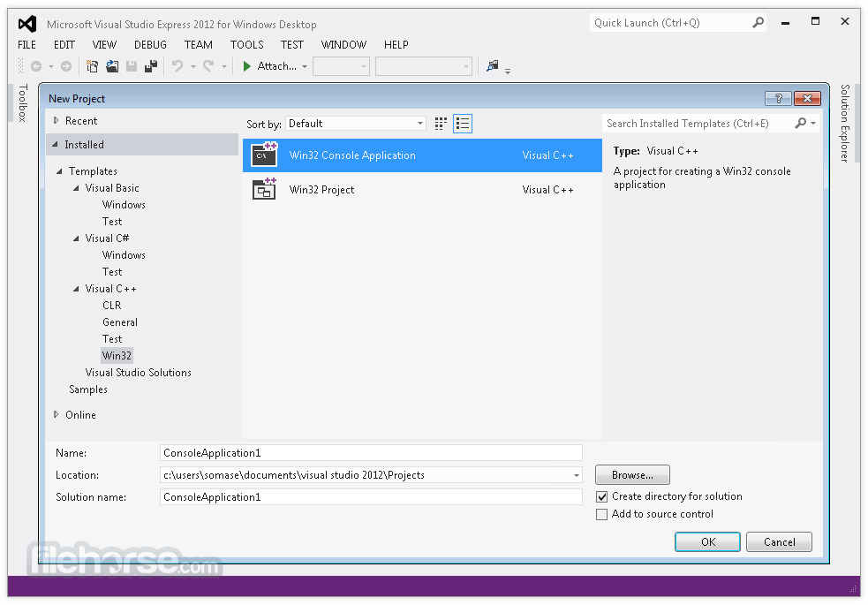Switch templates to medium icons list view
868x605 pixels.
point(462,124)
